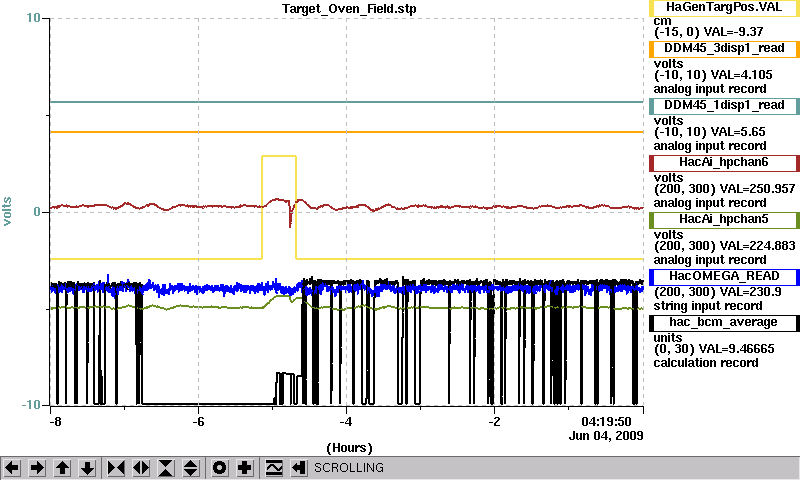Zoom out on time axis (outward triangles)
The height and width of the screenshot is (480, 800).
[141, 468]
